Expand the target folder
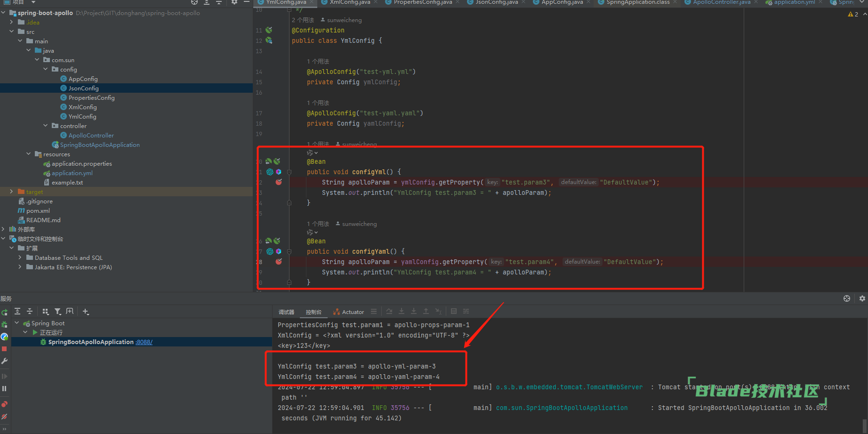This screenshot has width=868, height=434. 11,192
